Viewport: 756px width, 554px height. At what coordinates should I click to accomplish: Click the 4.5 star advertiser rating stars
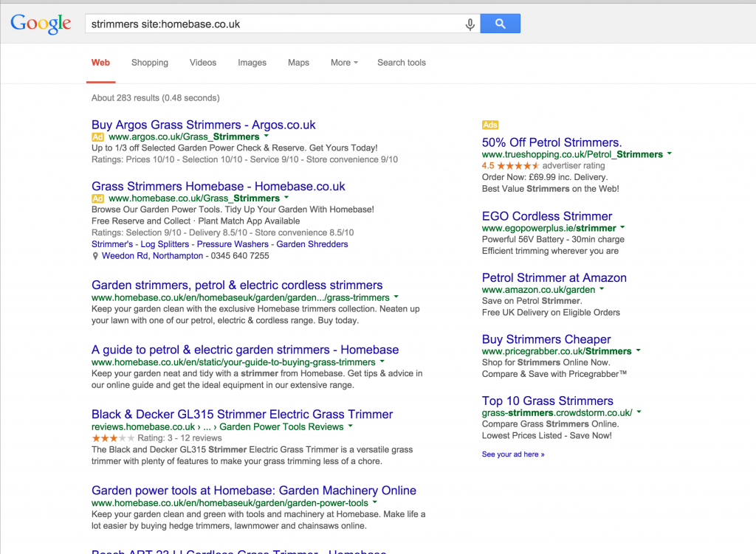tap(518, 166)
